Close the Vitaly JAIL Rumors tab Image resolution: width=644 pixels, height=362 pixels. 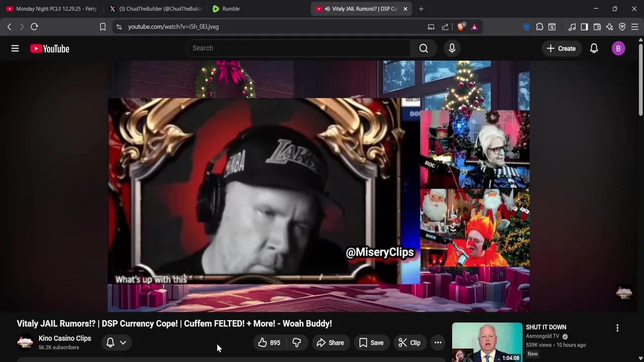pyautogui.click(x=405, y=9)
